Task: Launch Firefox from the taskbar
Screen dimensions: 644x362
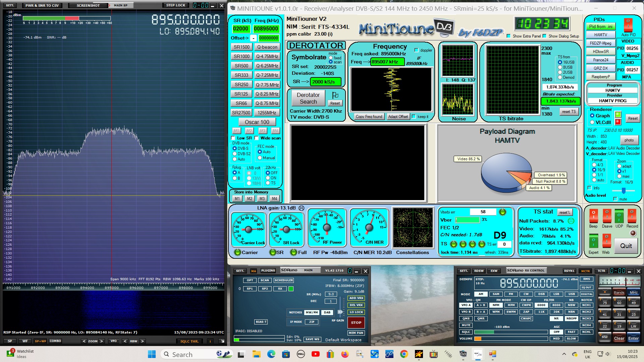Action: (x=345, y=354)
